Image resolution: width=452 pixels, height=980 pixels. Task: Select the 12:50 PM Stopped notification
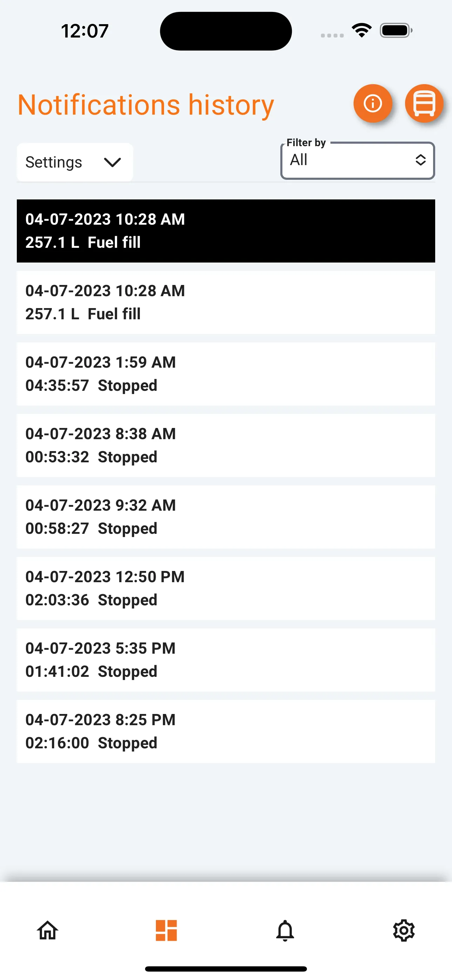(226, 588)
